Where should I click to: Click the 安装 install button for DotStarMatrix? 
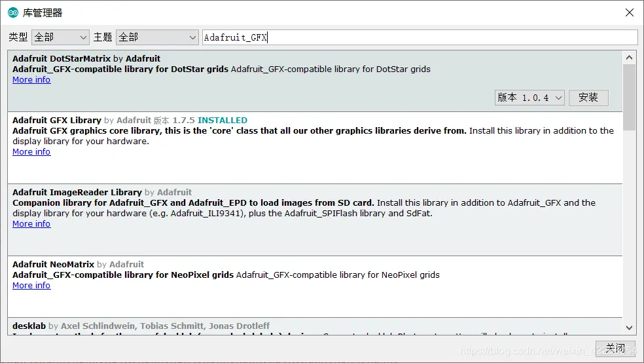click(x=588, y=98)
